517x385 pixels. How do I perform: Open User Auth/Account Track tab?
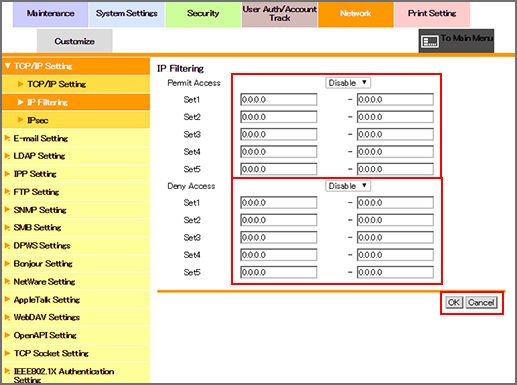coord(279,14)
